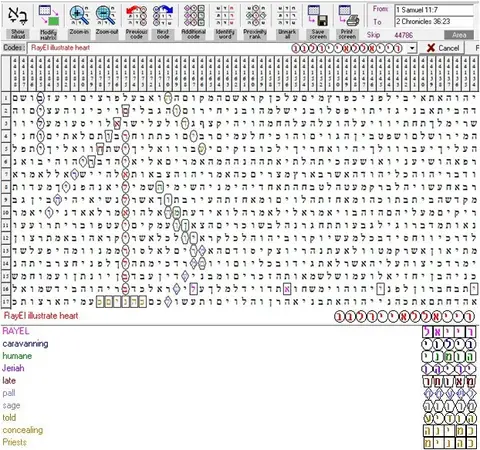The image size is (480, 450).
Task: Select the Priests term in the list
Action: point(15,442)
